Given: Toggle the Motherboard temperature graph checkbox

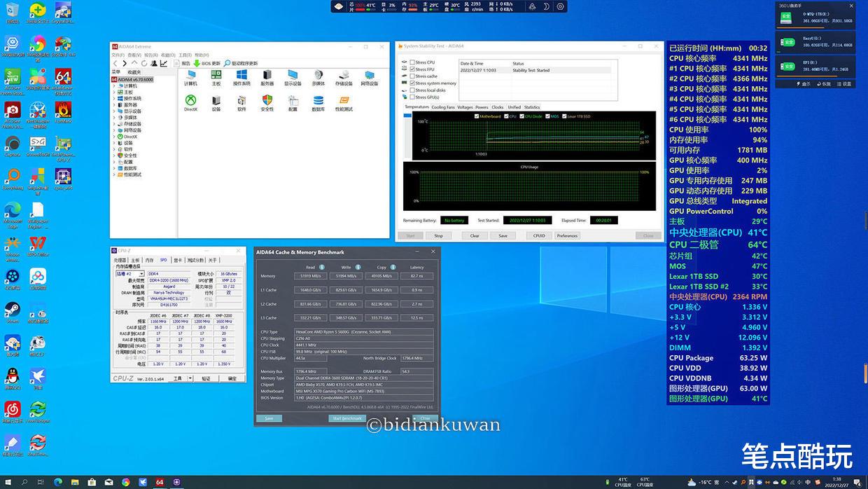Looking at the screenshot, I should (x=477, y=116).
